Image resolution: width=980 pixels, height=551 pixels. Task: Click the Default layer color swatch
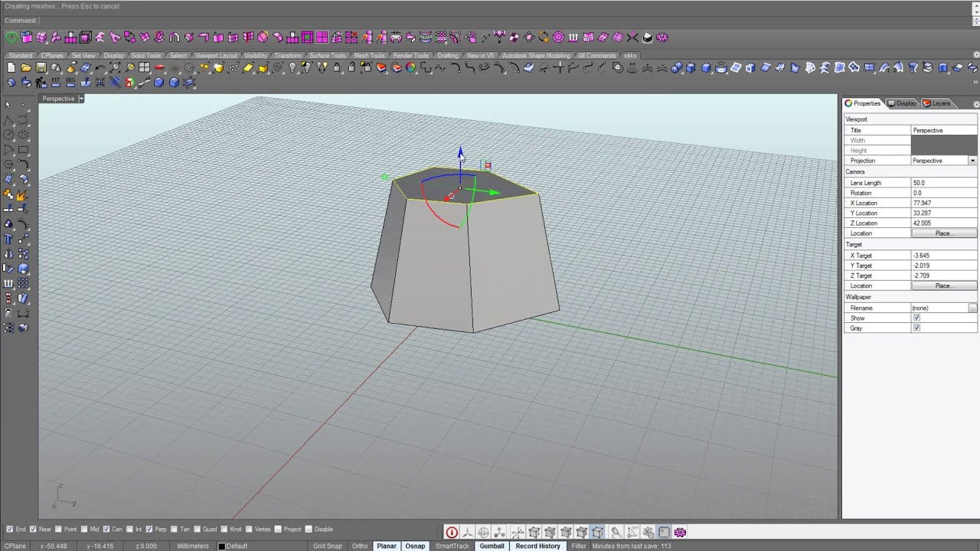point(222,546)
